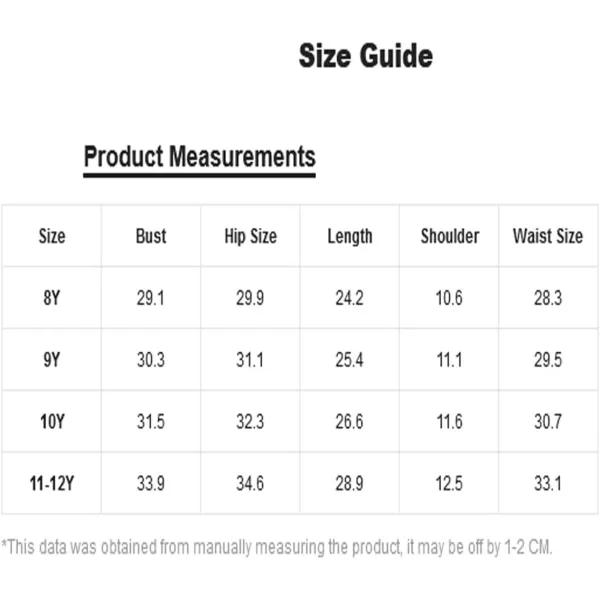Select the 9Y size row label
The width and height of the screenshot is (600, 600).
(x=52, y=360)
